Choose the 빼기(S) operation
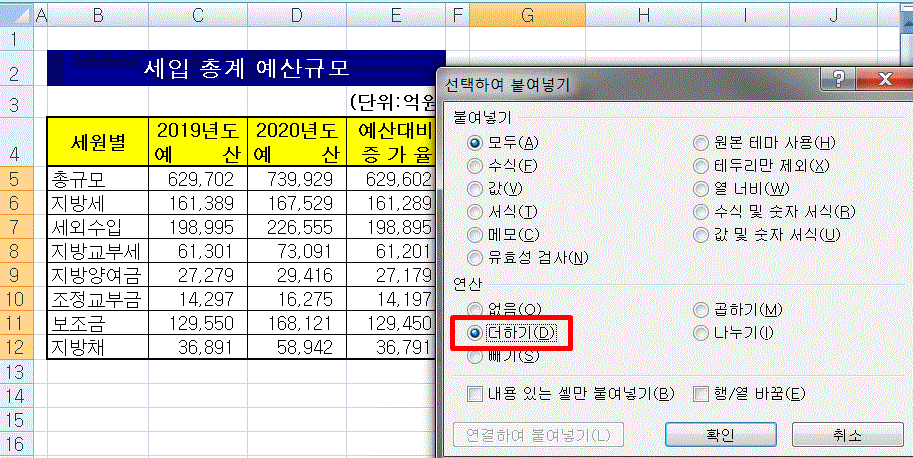 [x=504, y=356]
